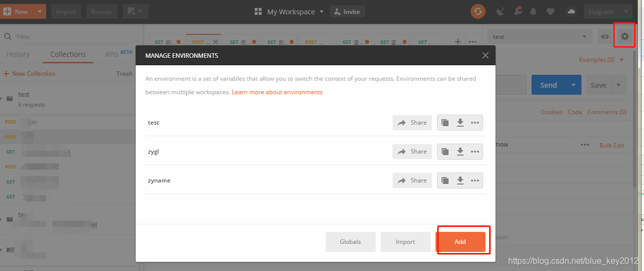Share the zyname environment
644x271 pixels.
pos(412,180)
